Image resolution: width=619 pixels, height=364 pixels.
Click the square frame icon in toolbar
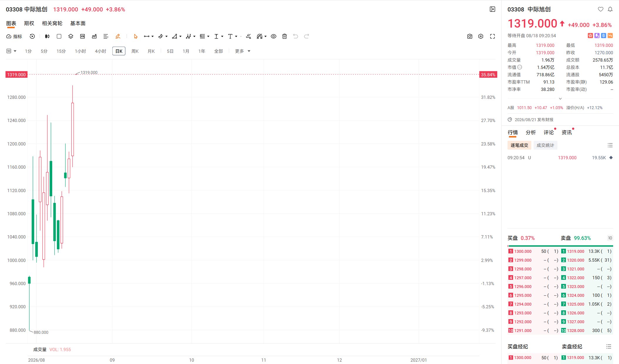pos(59,36)
